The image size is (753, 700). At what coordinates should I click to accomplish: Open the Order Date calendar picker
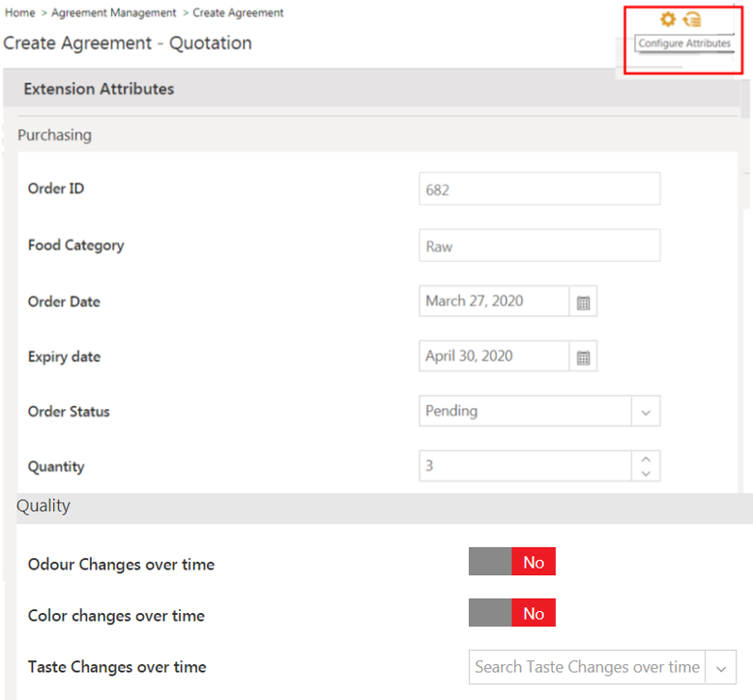pos(583,302)
